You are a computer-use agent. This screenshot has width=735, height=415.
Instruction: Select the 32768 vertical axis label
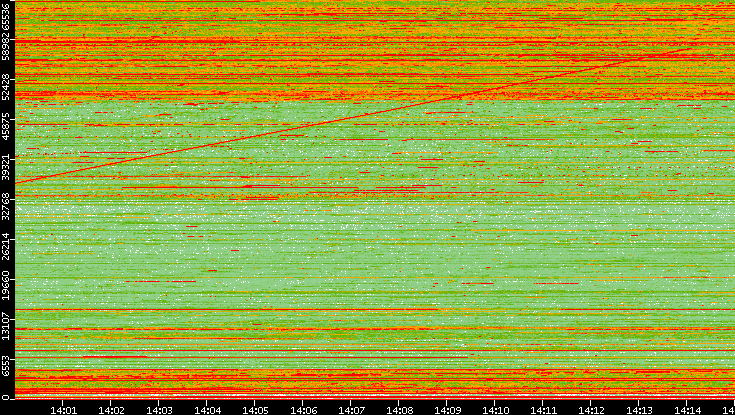[x=5, y=204]
